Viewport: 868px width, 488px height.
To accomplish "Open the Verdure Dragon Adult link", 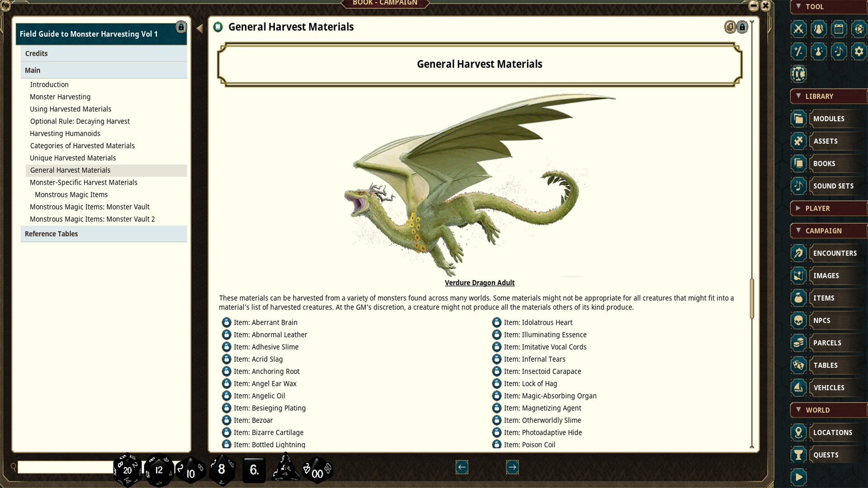I will [x=480, y=282].
